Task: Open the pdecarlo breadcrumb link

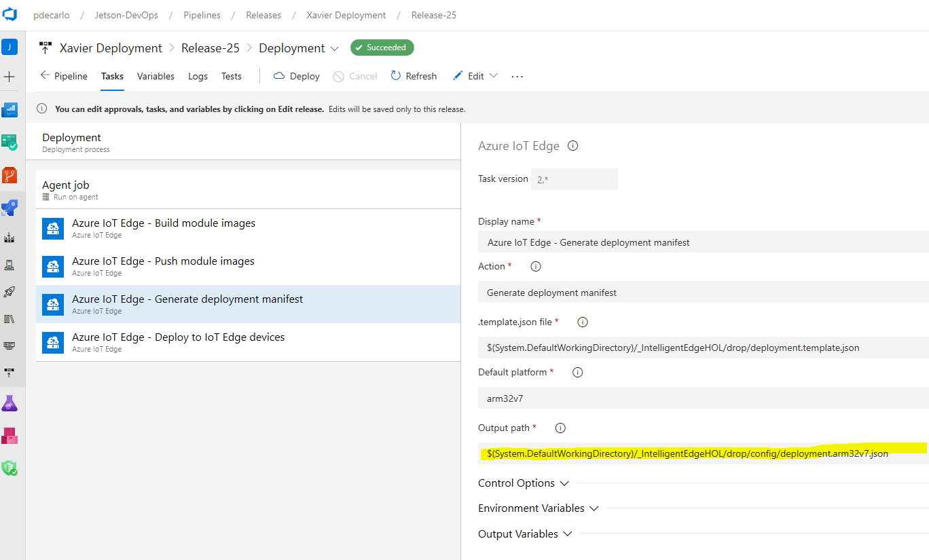Action: pos(51,14)
